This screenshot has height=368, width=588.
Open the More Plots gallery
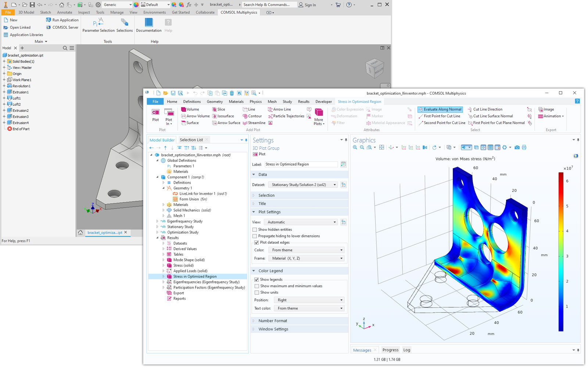319,116
